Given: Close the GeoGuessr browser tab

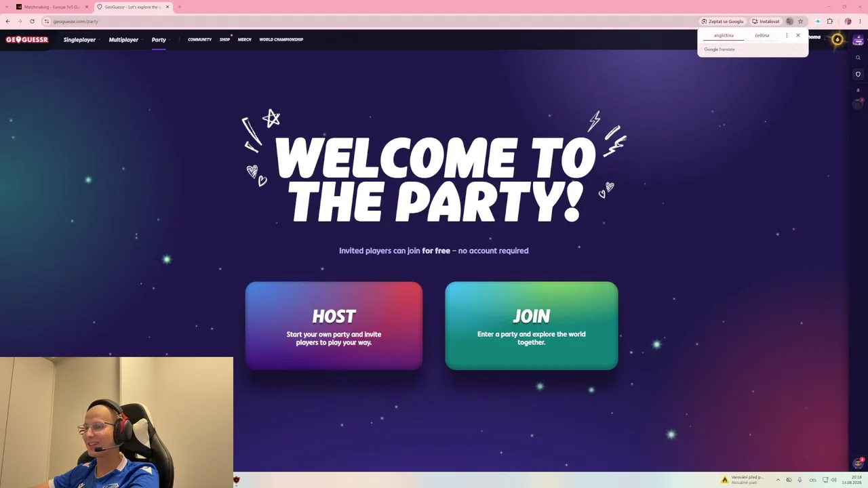Looking at the screenshot, I should [167, 7].
